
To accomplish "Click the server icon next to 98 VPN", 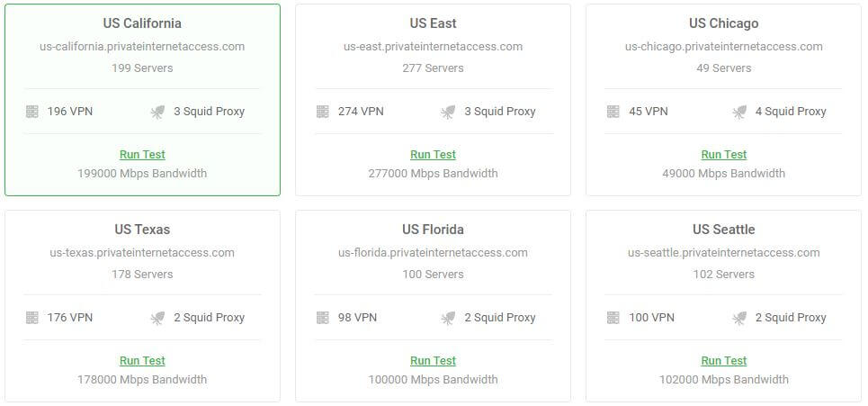I will pyautogui.click(x=323, y=318).
